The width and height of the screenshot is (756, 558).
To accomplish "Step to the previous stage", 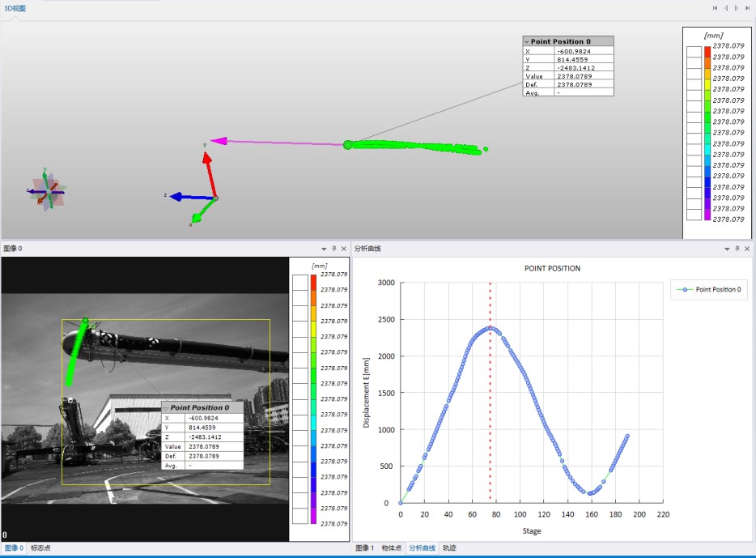I will click(726, 8).
